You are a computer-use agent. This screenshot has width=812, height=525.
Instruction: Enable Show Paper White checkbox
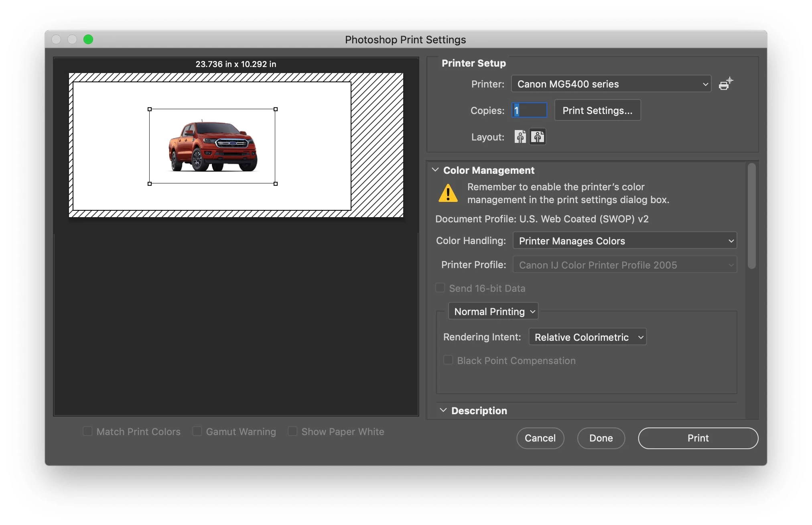point(292,431)
